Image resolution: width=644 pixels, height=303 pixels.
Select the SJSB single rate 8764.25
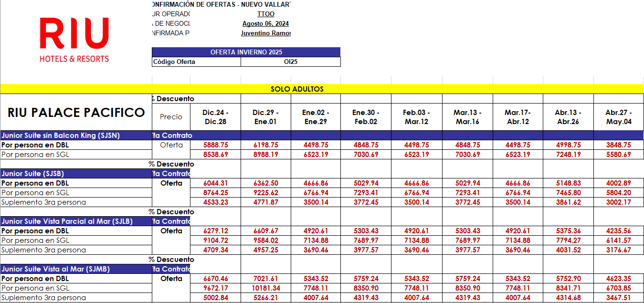coord(215,193)
